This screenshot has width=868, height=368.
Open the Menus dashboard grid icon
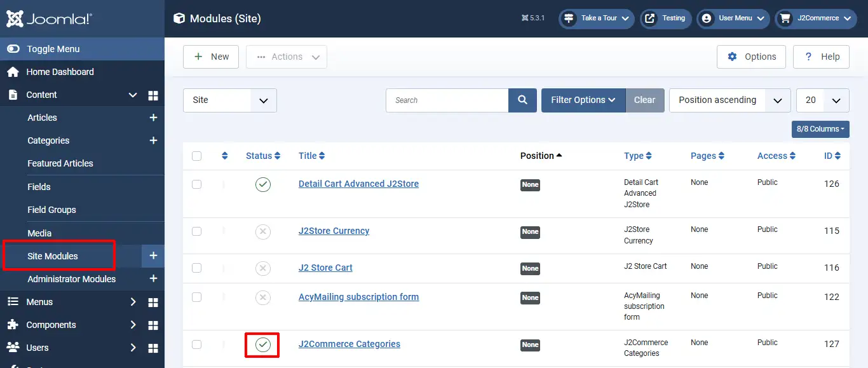[x=153, y=302]
